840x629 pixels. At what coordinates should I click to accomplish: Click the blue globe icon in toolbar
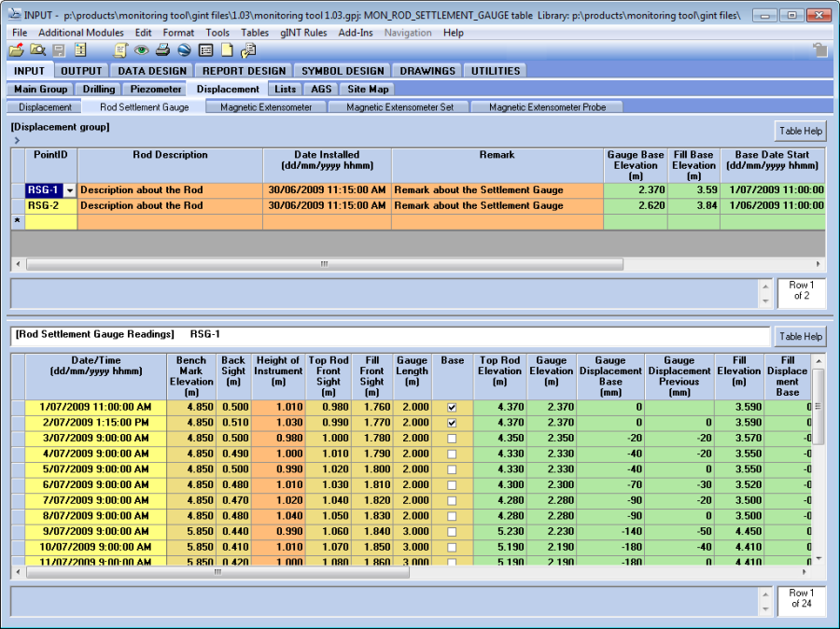click(x=184, y=50)
